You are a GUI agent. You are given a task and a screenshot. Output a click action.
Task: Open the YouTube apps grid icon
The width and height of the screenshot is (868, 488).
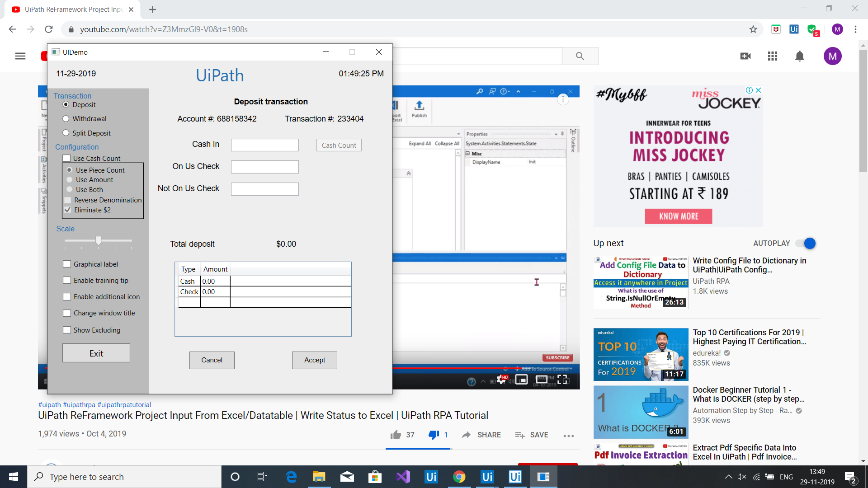point(773,56)
